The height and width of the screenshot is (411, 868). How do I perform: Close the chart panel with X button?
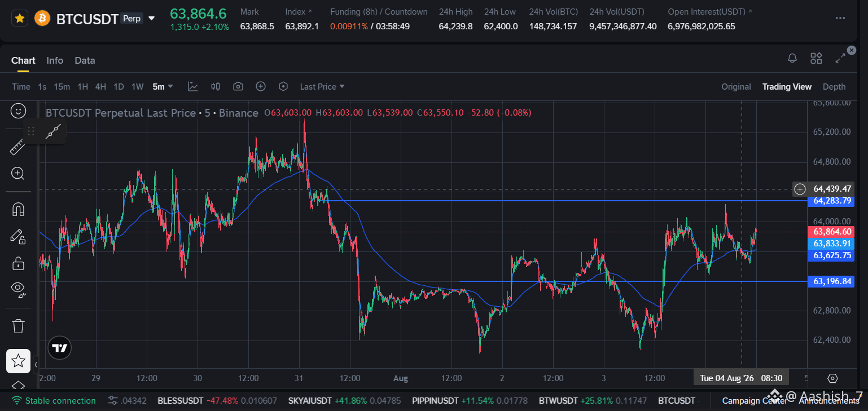pos(852,50)
